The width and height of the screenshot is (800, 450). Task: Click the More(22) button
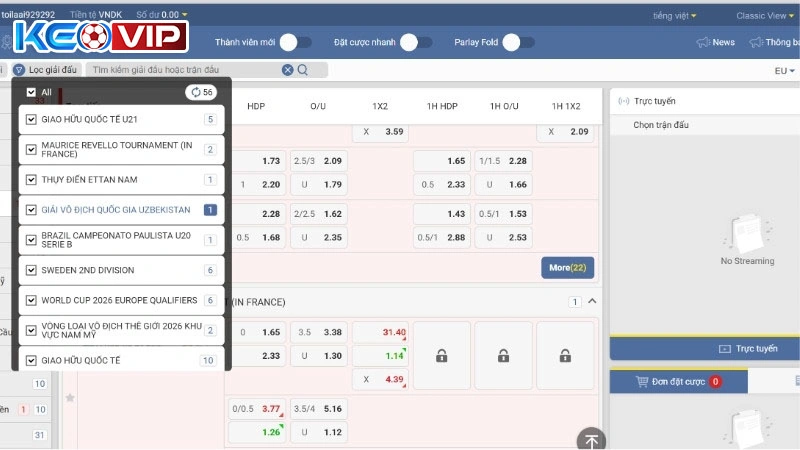(x=568, y=268)
